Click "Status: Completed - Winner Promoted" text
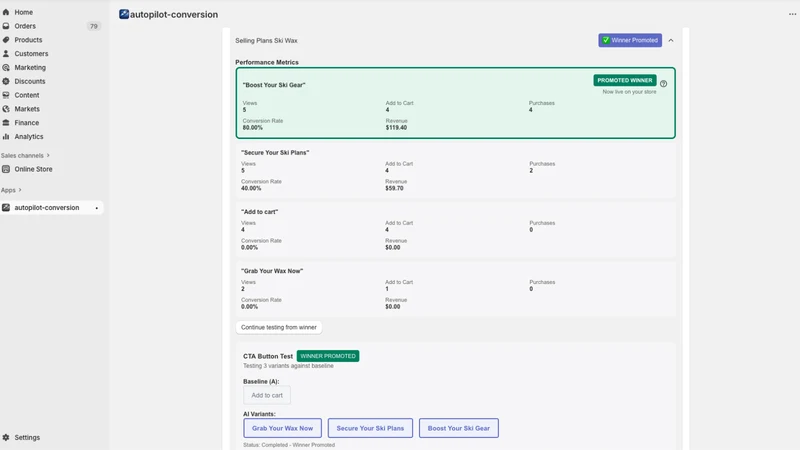This screenshot has width=800, height=450. (x=289, y=445)
